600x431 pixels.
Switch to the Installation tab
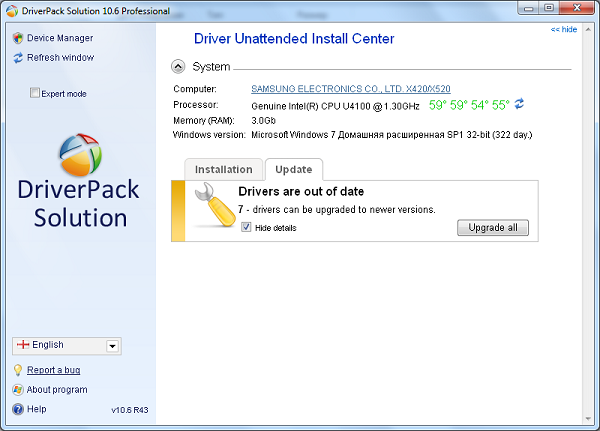223,170
